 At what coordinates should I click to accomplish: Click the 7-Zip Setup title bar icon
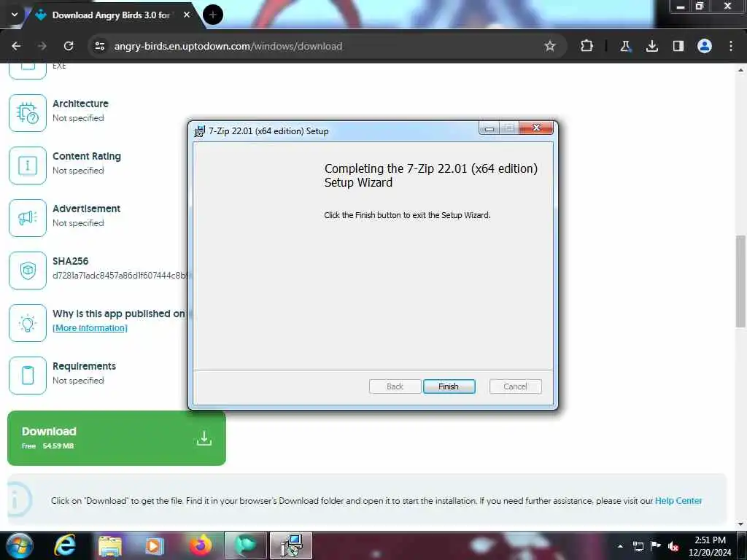pyautogui.click(x=200, y=131)
